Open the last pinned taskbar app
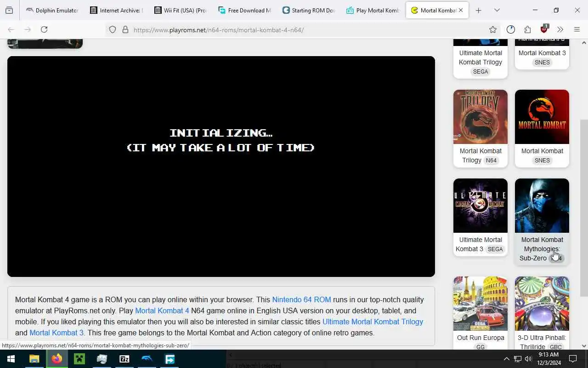This screenshot has height=368, width=588. [x=170, y=359]
